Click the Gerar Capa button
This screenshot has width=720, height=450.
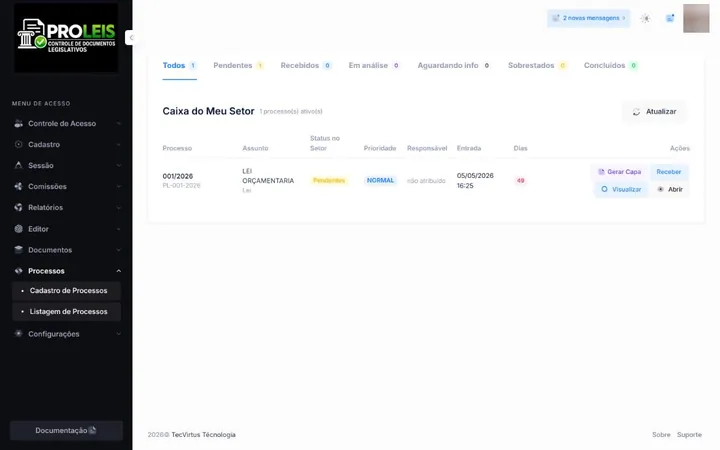pyautogui.click(x=619, y=172)
